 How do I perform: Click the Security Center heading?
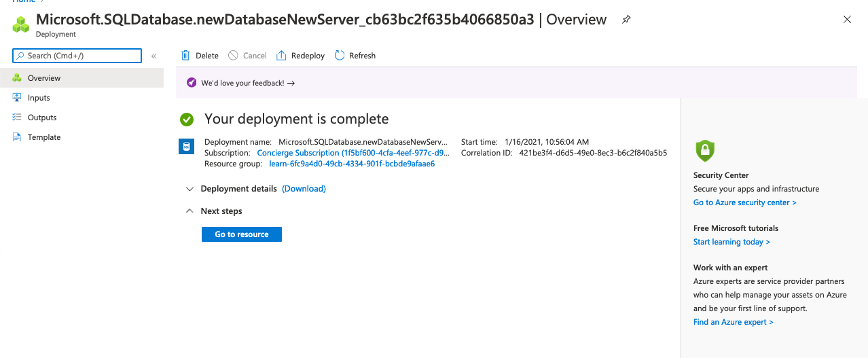(721, 175)
